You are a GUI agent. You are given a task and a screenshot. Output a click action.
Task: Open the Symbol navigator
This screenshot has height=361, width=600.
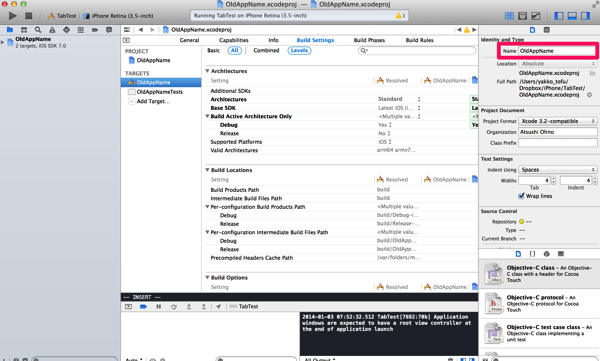[x=24, y=29]
